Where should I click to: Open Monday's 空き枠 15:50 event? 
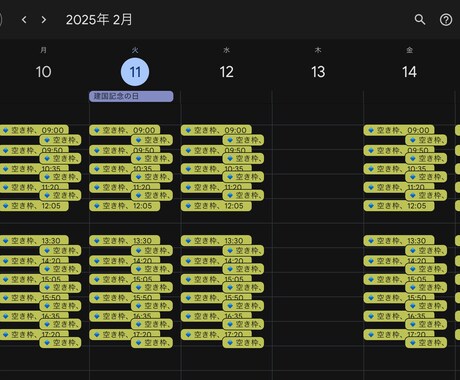[34, 297]
